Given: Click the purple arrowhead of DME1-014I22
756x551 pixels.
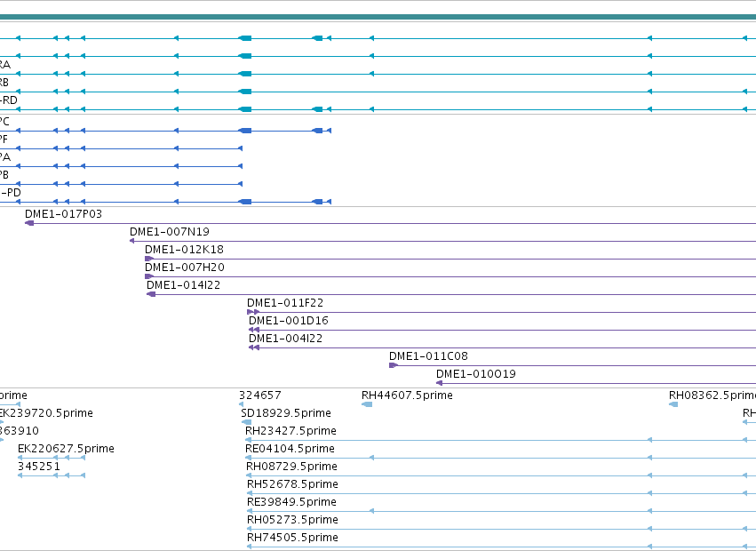Looking at the screenshot, I should pyautogui.click(x=151, y=294).
